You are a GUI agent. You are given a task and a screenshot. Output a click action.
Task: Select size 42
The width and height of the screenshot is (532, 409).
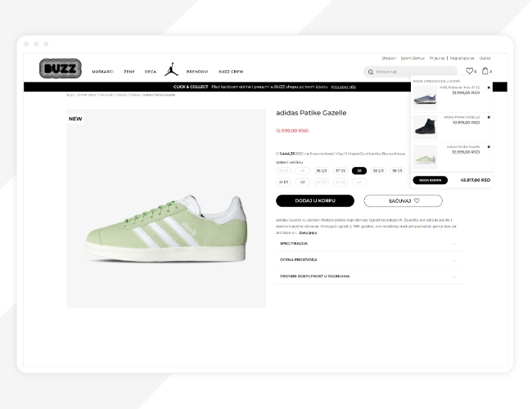coord(302,182)
